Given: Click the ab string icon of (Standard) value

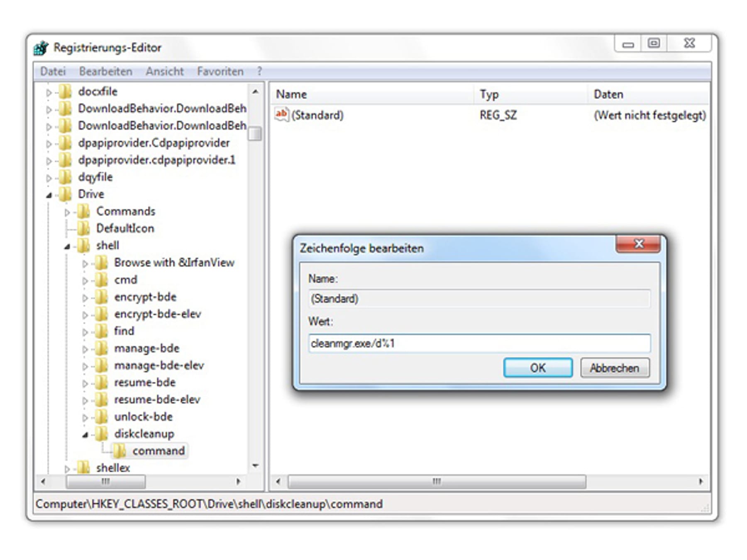Looking at the screenshot, I should coord(281,114).
